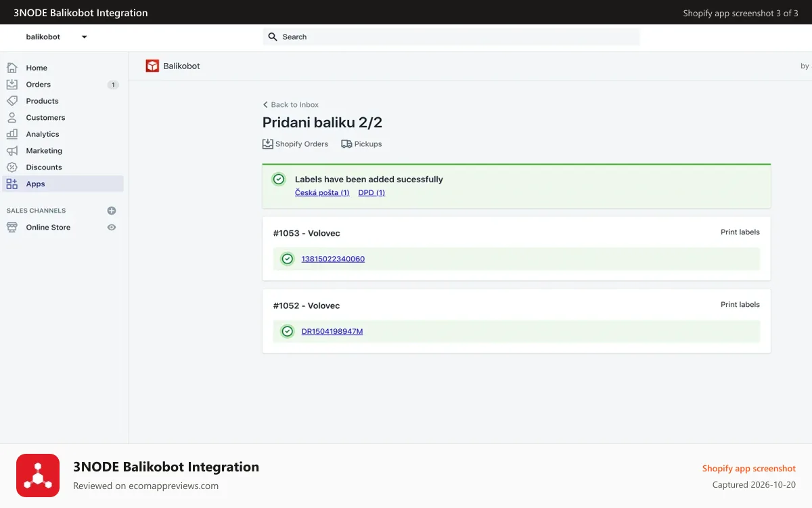Click the Shopify Orders download icon
Screen dimensions: 812x508
268,144
